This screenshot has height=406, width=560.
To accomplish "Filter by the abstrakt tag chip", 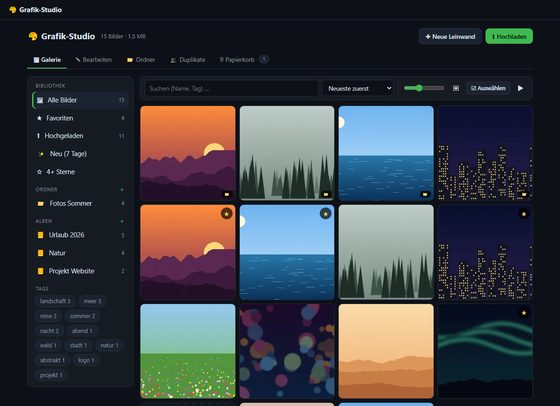I will [x=52, y=360].
